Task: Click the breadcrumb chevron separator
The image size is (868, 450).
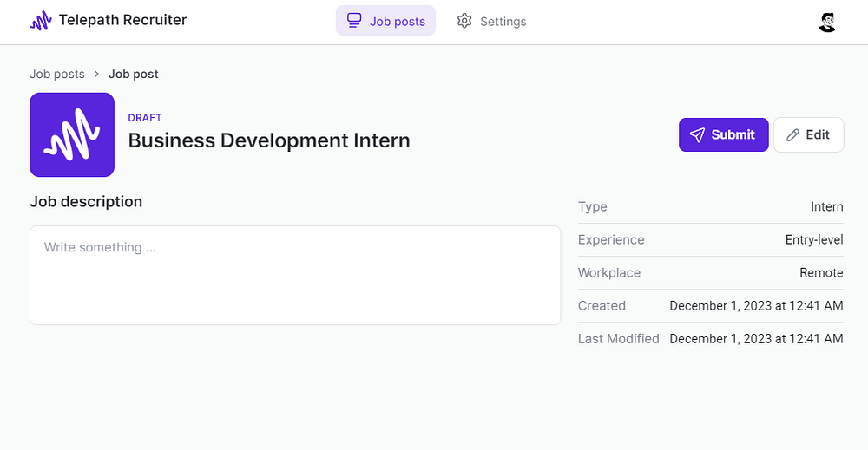Action: (96, 74)
